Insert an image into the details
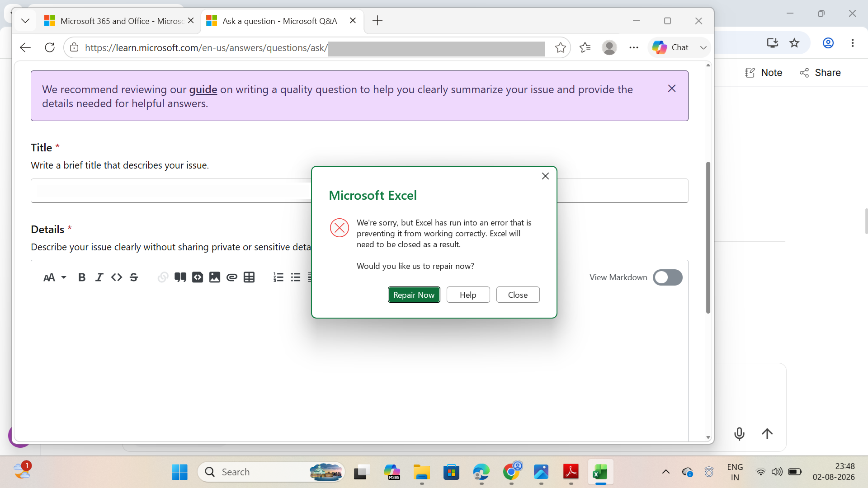The width and height of the screenshot is (868, 488). [x=215, y=277]
